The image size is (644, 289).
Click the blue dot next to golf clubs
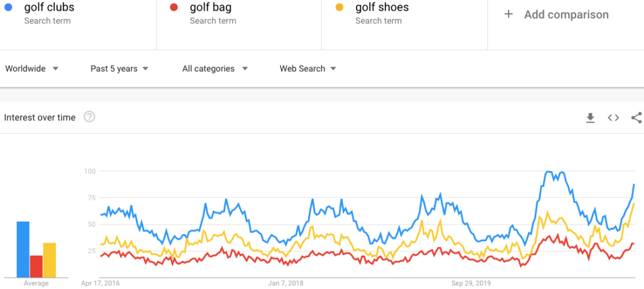click(x=8, y=7)
